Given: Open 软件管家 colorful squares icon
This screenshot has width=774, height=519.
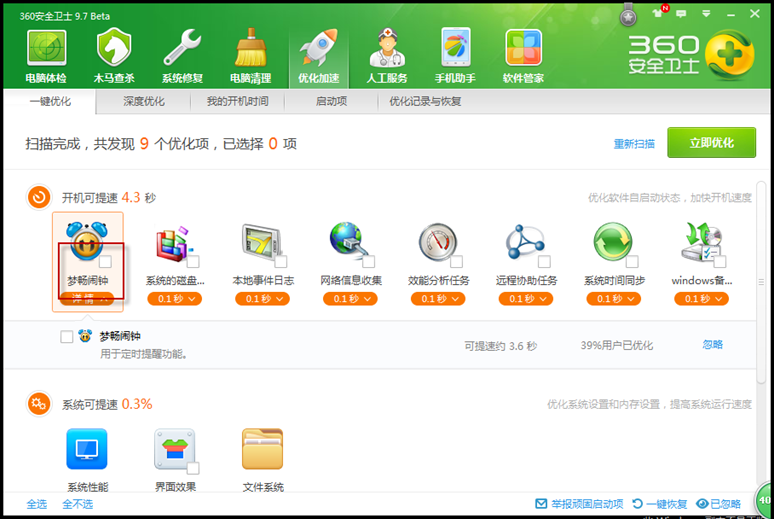Looking at the screenshot, I should pos(523,48).
